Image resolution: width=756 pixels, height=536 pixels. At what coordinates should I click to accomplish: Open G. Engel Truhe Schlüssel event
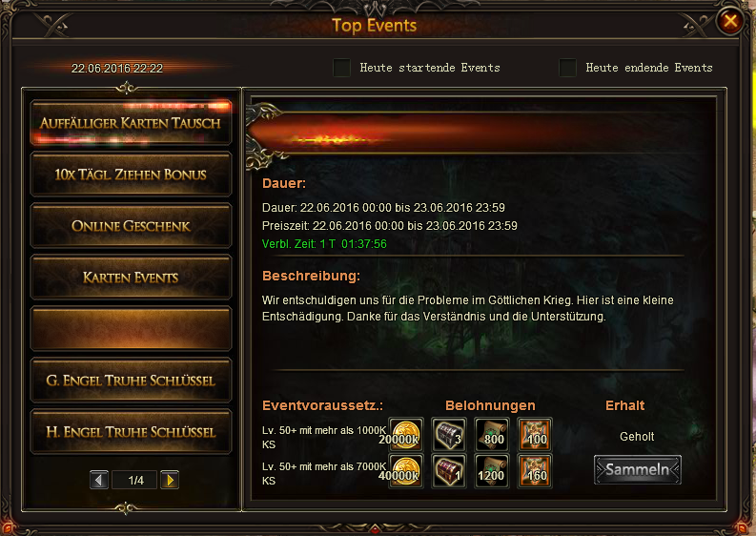[x=131, y=381]
